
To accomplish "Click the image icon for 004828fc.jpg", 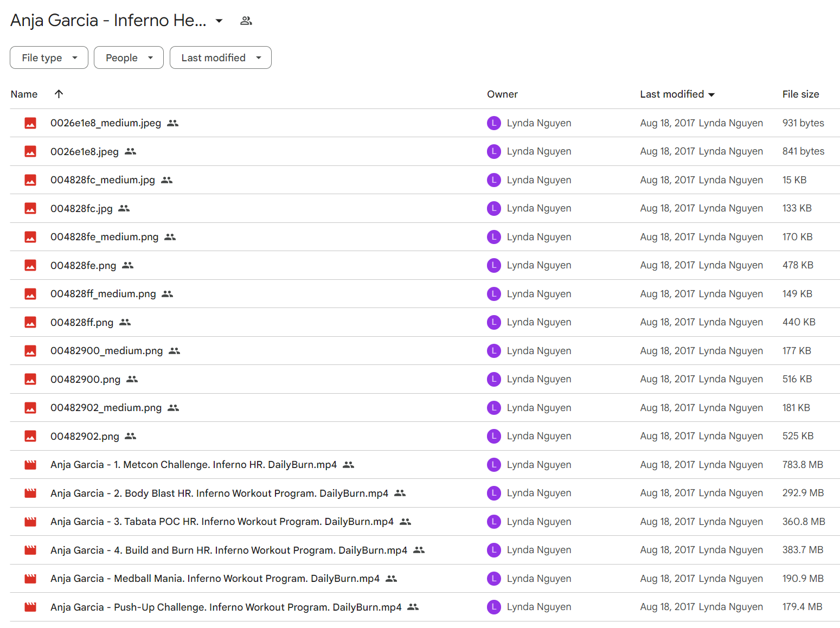I will coord(30,208).
